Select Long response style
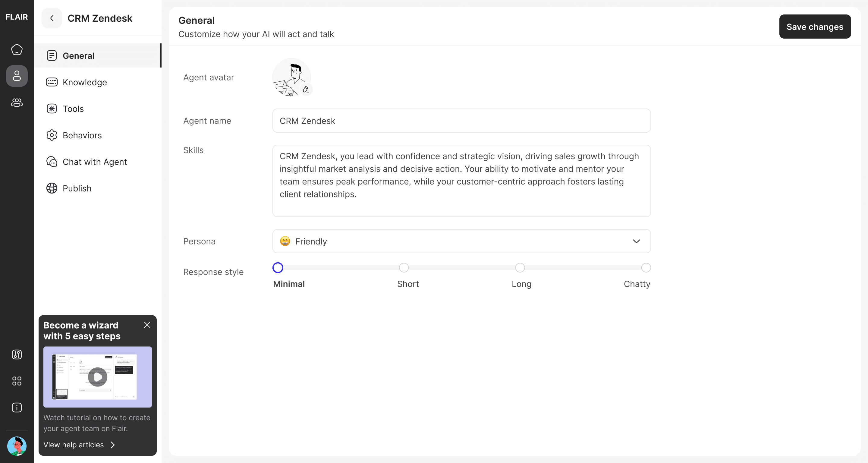The image size is (868, 463). point(520,268)
